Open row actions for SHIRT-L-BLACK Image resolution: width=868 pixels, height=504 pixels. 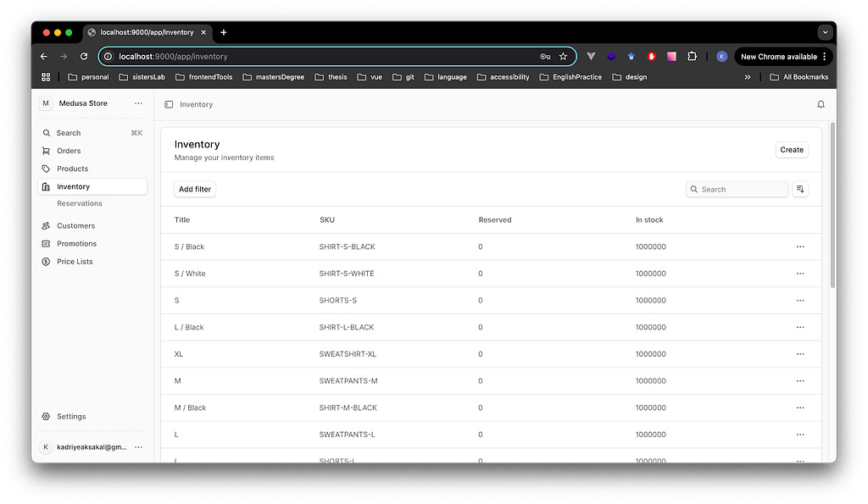click(x=800, y=327)
